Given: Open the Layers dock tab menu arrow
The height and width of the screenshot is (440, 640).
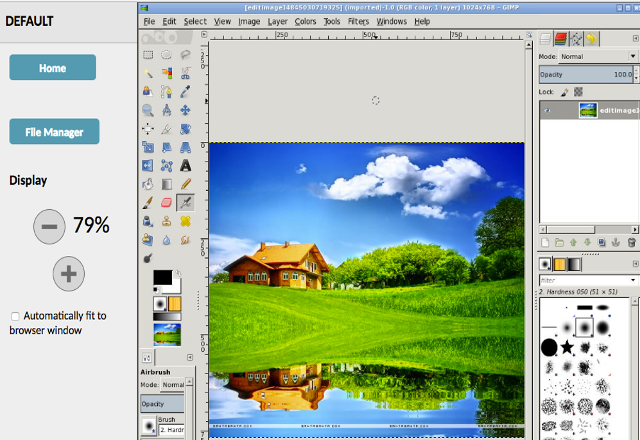Looking at the screenshot, I should [636, 38].
